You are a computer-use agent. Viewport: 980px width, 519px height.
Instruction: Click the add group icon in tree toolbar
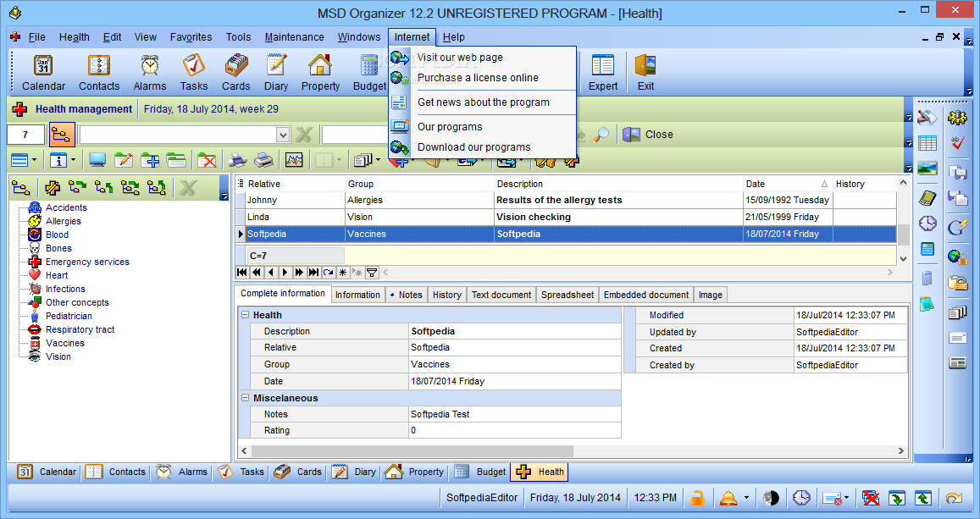pyautogui.click(x=53, y=187)
